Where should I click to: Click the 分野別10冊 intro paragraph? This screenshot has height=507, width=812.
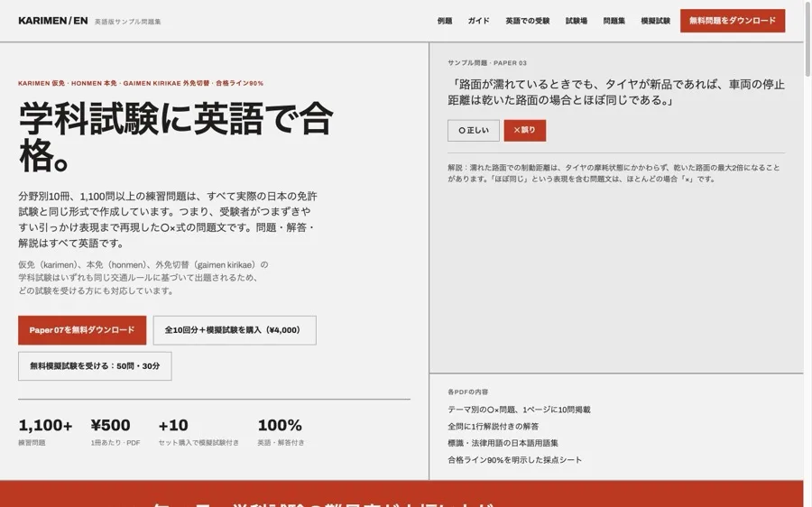point(167,219)
